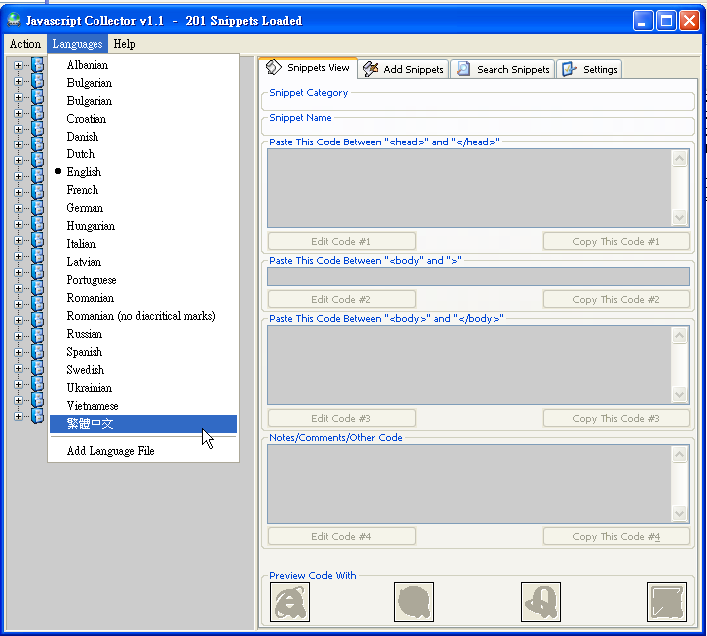Viewport: 707px width, 636px height.
Task: Click Notes area scroll-up arrow
Action: coord(679,454)
